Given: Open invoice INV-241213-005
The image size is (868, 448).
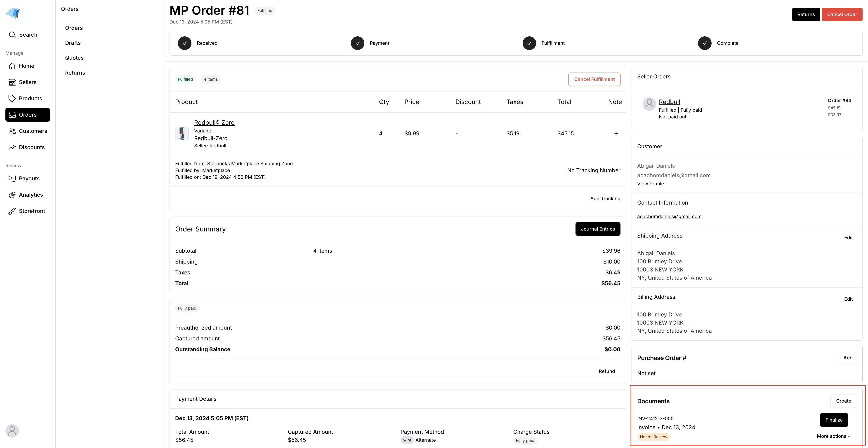Looking at the screenshot, I should [x=655, y=418].
